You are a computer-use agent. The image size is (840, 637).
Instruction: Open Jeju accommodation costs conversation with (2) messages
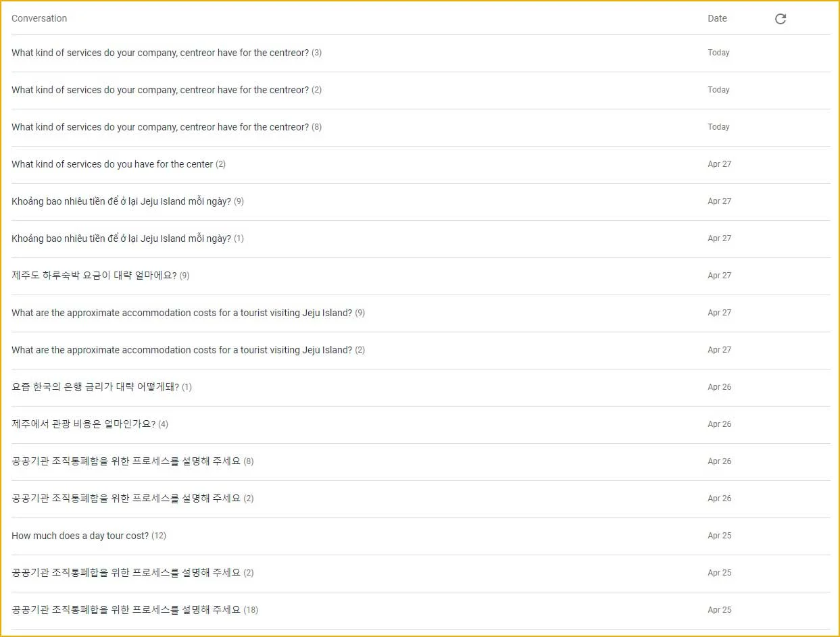[x=182, y=350]
